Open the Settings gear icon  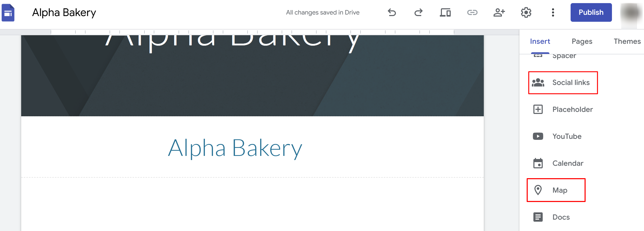pyautogui.click(x=526, y=12)
